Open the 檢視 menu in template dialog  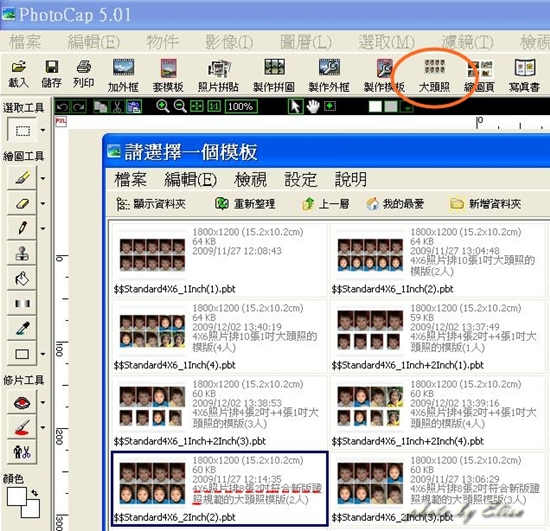click(x=250, y=179)
